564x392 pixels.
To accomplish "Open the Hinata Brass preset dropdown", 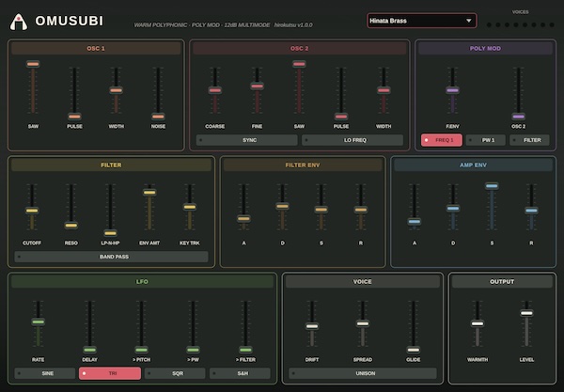I will point(422,21).
